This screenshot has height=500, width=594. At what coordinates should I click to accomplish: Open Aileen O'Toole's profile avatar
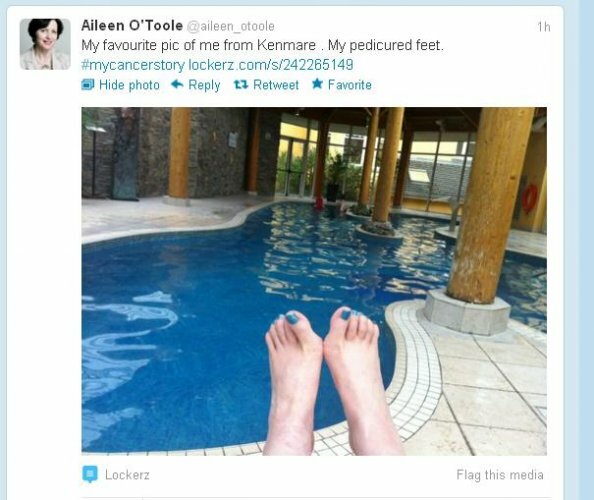[x=45, y=44]
